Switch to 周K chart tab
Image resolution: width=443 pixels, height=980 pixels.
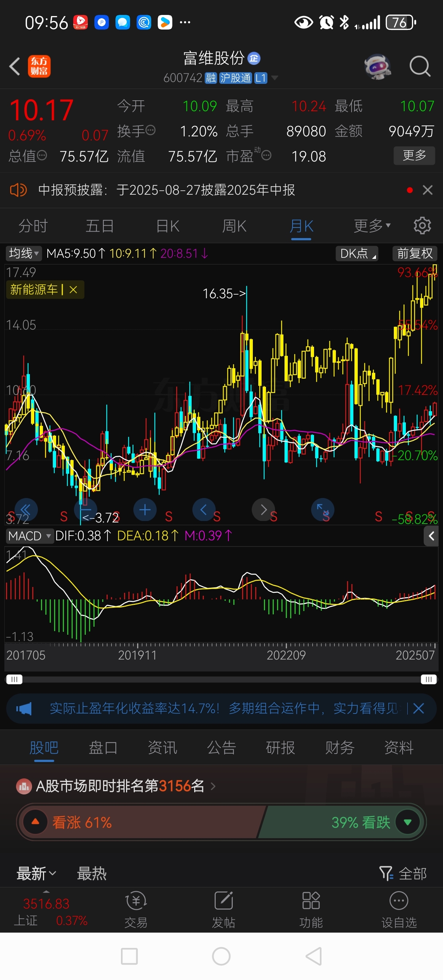234,226
